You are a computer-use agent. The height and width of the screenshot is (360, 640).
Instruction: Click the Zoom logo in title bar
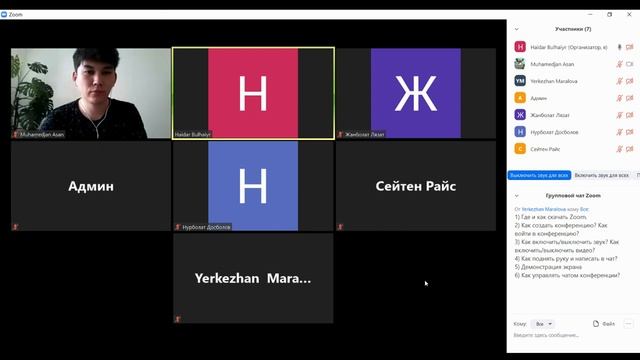coord(4,14)
